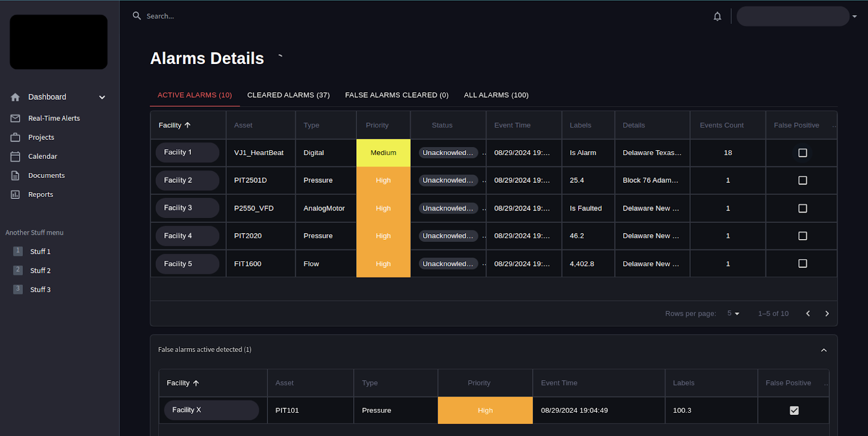Check False Positive for Facility 1

tap(803, 153)
